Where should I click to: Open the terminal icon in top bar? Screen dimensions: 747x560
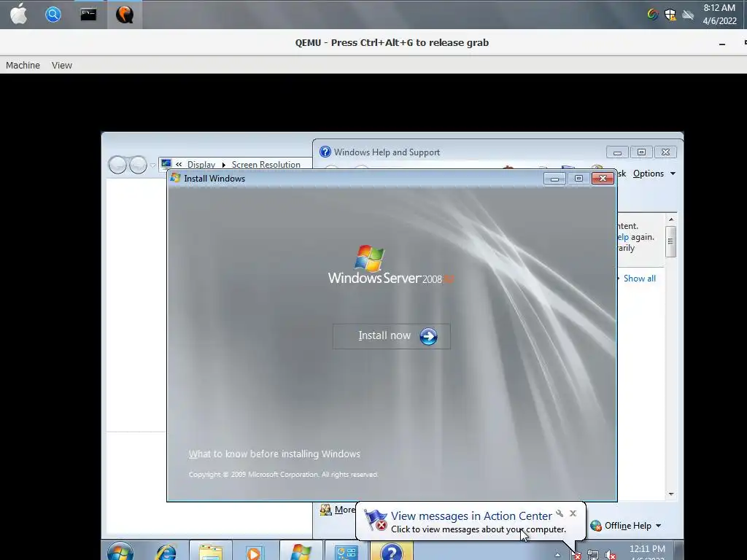coord(88,15)
